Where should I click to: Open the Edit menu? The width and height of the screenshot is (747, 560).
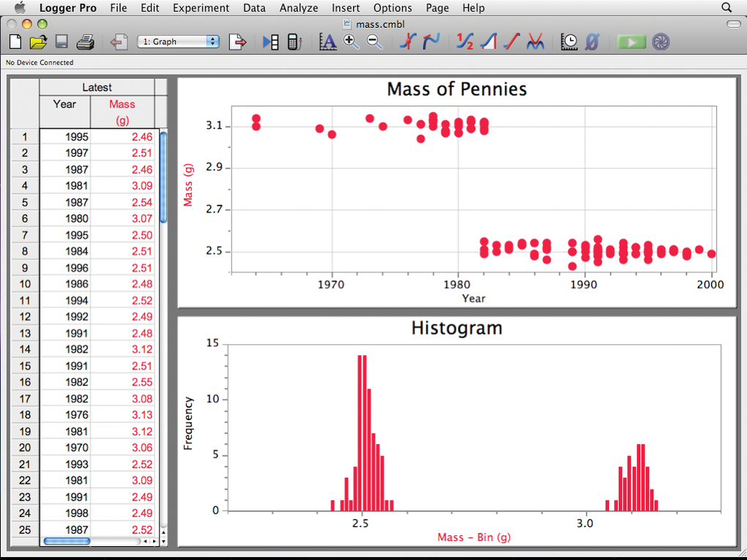point(150,8)
